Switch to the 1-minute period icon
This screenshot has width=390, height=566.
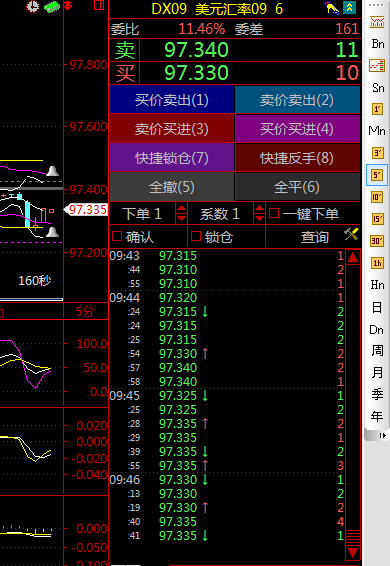[377, 109]
